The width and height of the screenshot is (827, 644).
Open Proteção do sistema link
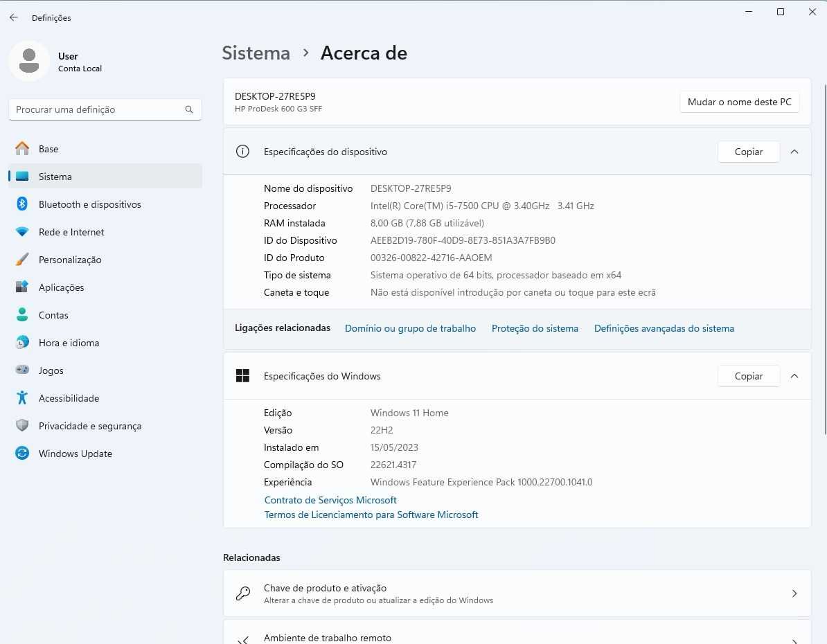click(x=535, y=328)
